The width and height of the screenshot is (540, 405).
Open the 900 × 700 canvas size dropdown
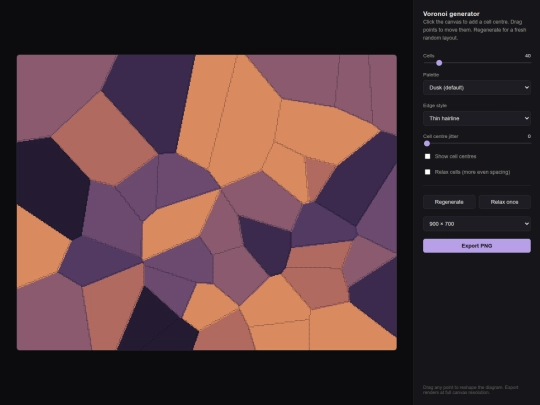477,224
